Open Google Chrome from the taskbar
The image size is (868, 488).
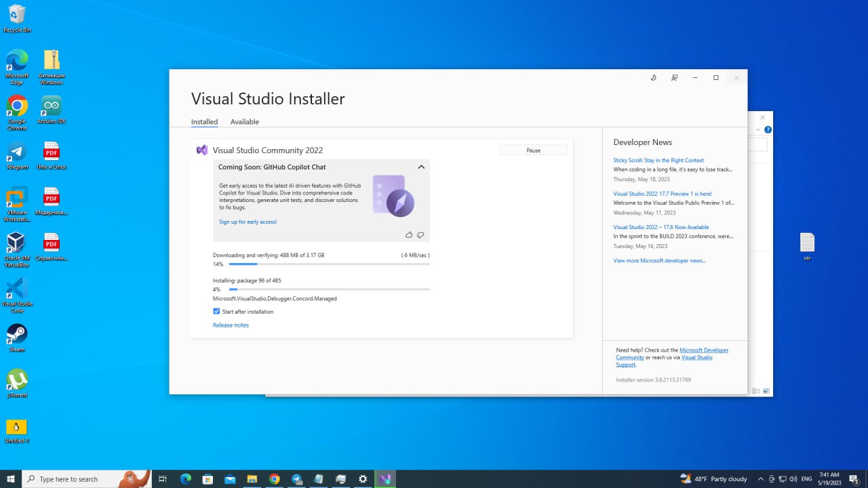point(274,479)
